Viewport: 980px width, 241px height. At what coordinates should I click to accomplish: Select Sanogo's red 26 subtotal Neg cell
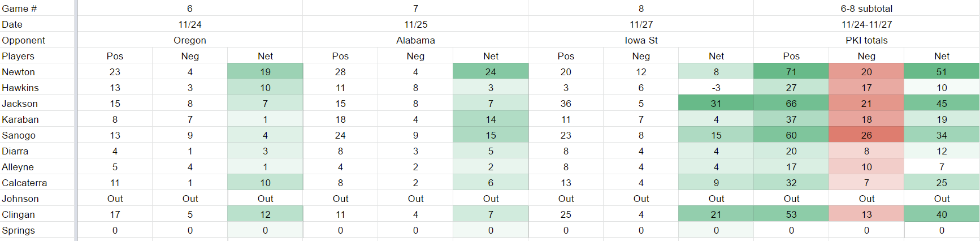click(866, 135)
